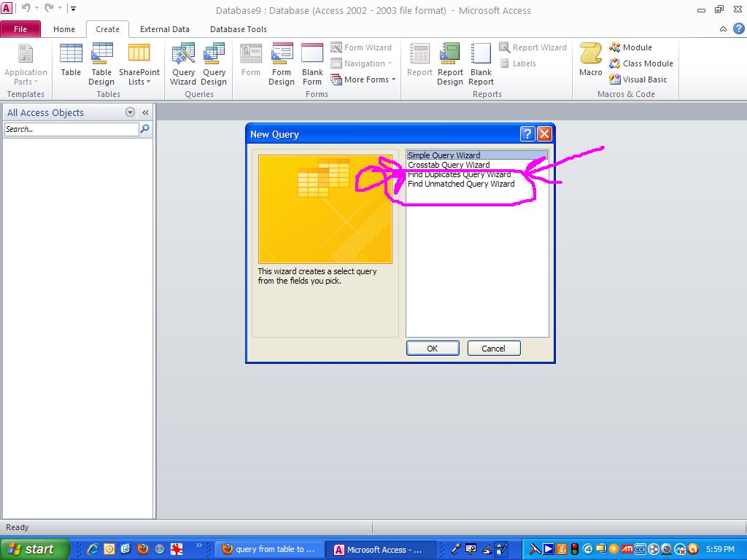The width and height of the screenshot is (747, 560).
Task: Open the File tab
Action: click(20, 29)
